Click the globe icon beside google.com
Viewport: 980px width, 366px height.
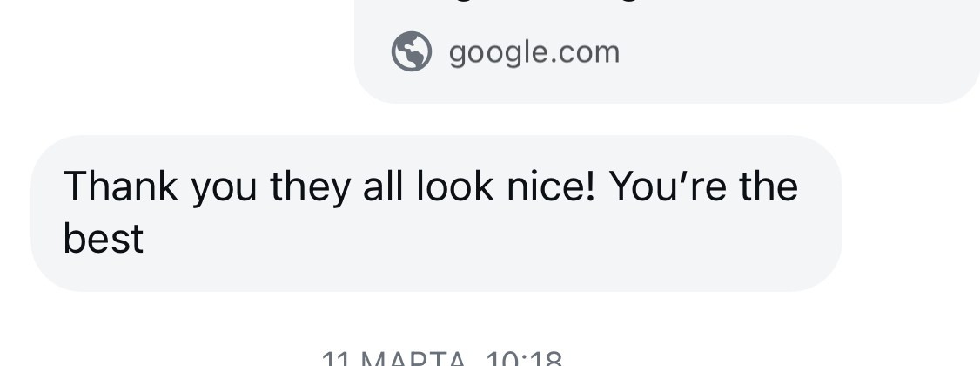(411, 51)
